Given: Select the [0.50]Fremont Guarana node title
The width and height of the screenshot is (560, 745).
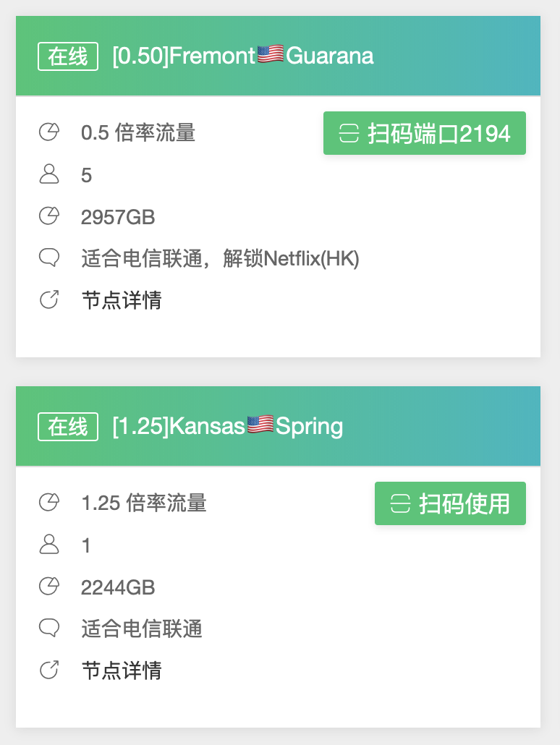Looking at the screenshot, I should (243, 56).
